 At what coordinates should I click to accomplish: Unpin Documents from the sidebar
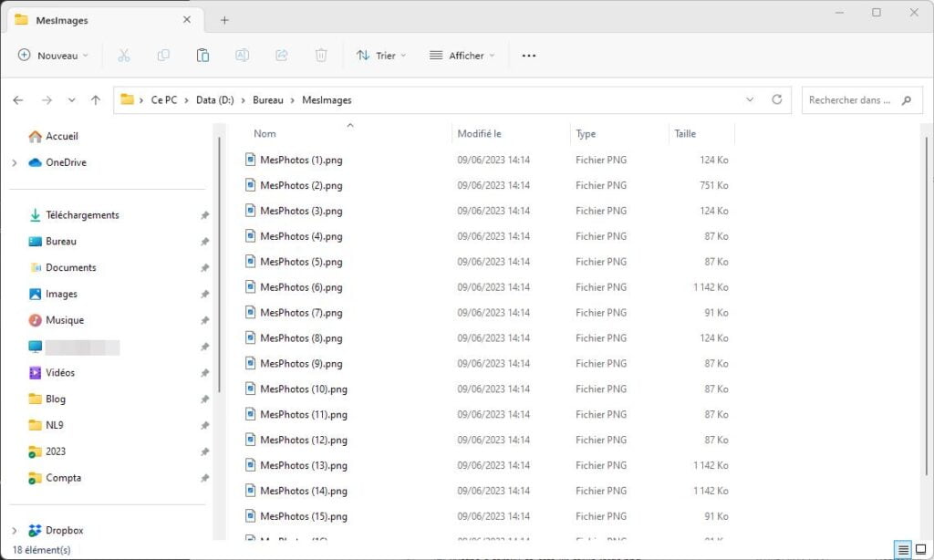click(x=205, y=267)
